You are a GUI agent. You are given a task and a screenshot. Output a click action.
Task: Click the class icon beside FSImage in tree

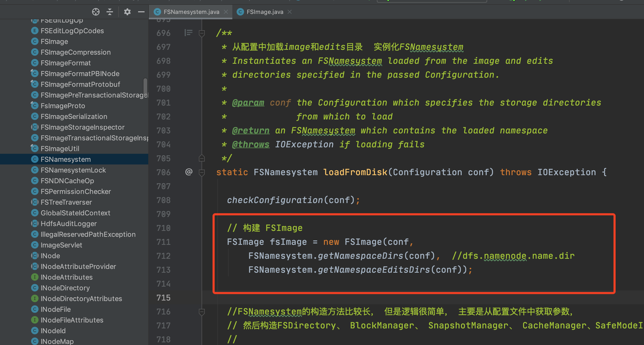click(35, 41)
